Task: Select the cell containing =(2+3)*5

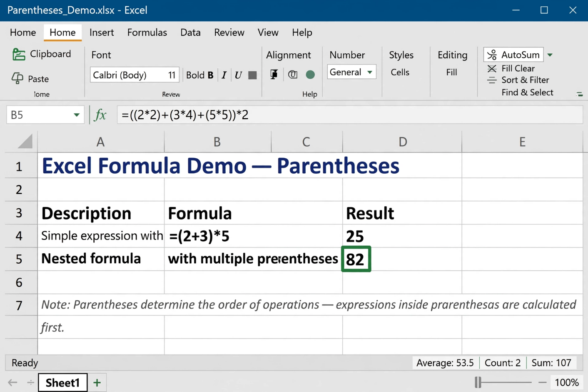Action: 253,236
